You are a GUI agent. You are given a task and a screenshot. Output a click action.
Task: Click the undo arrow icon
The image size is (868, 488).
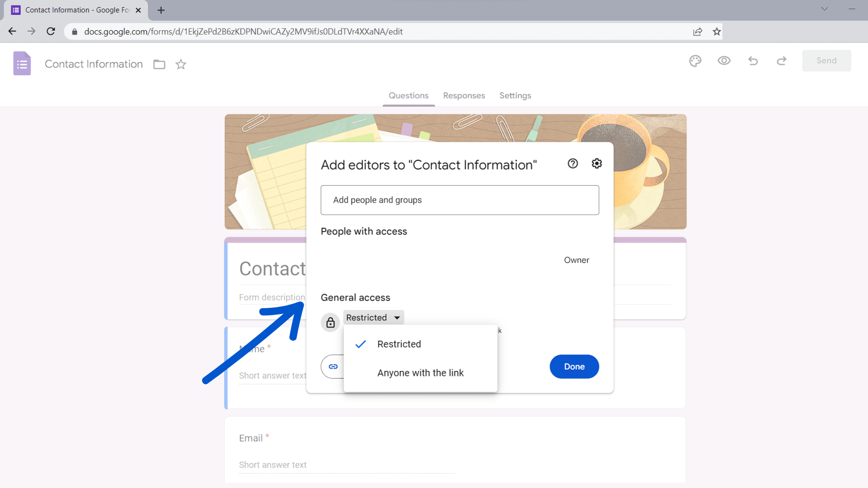(x=753, y=61)
